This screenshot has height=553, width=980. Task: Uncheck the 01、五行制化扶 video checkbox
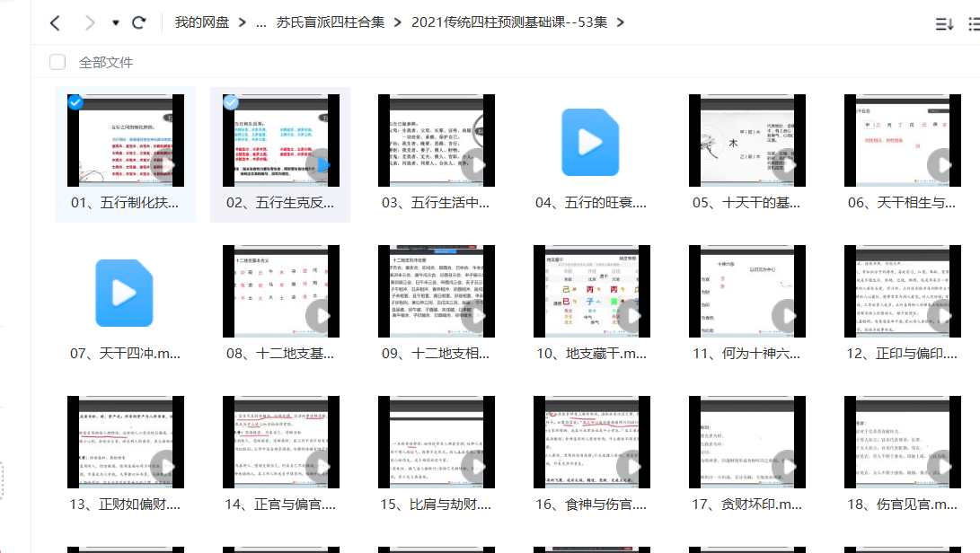[76, 102]
